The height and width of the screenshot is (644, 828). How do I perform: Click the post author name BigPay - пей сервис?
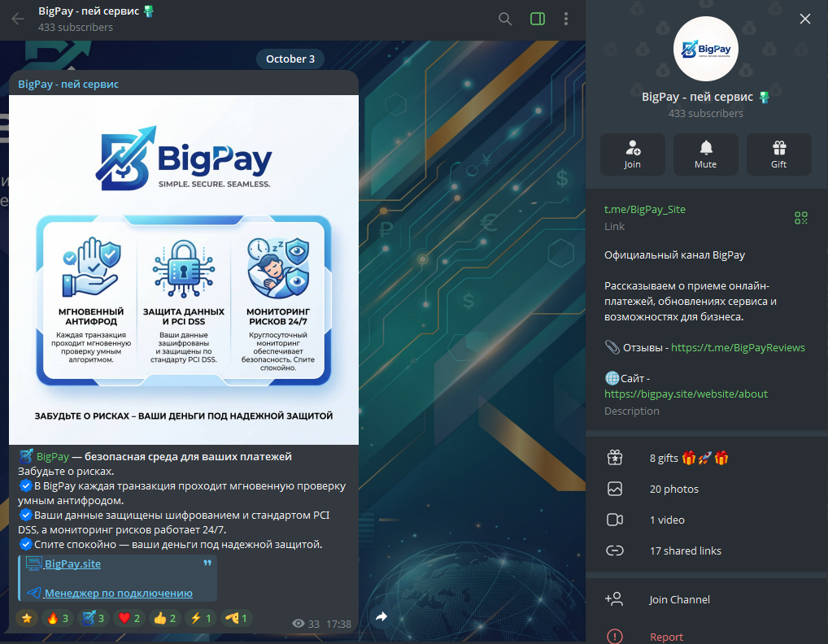[68, 84]
